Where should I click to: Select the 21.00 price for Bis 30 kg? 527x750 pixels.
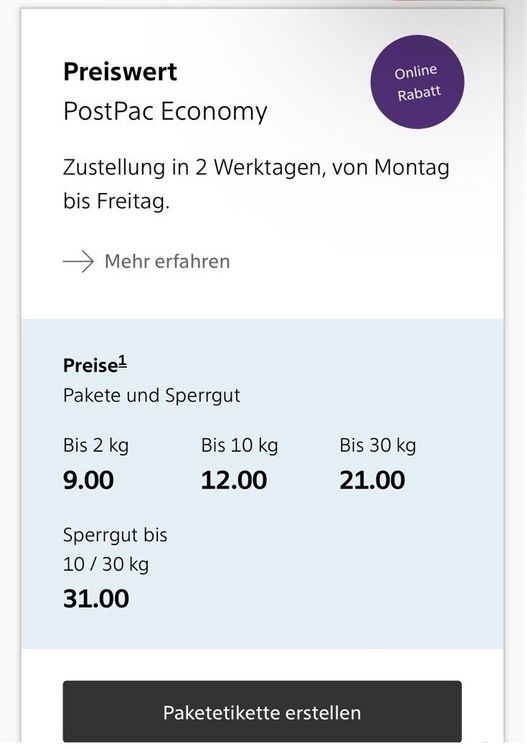(x=372, y=480)
